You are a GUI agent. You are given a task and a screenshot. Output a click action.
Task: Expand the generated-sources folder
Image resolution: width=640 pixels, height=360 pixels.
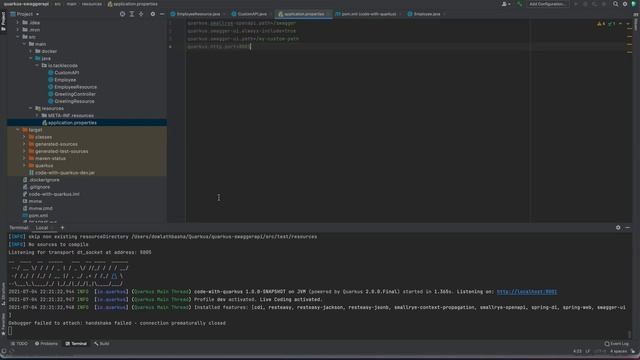tap(24, 144)
